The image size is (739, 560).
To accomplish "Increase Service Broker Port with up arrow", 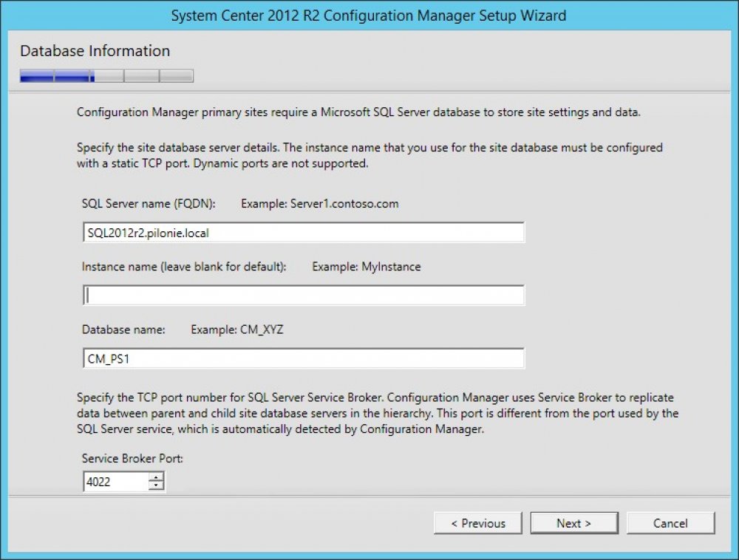I will point(156,477).
